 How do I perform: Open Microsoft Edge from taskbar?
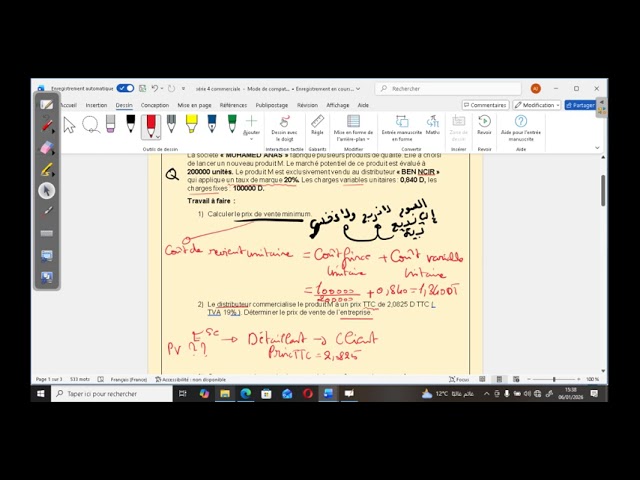pos(245,393)
